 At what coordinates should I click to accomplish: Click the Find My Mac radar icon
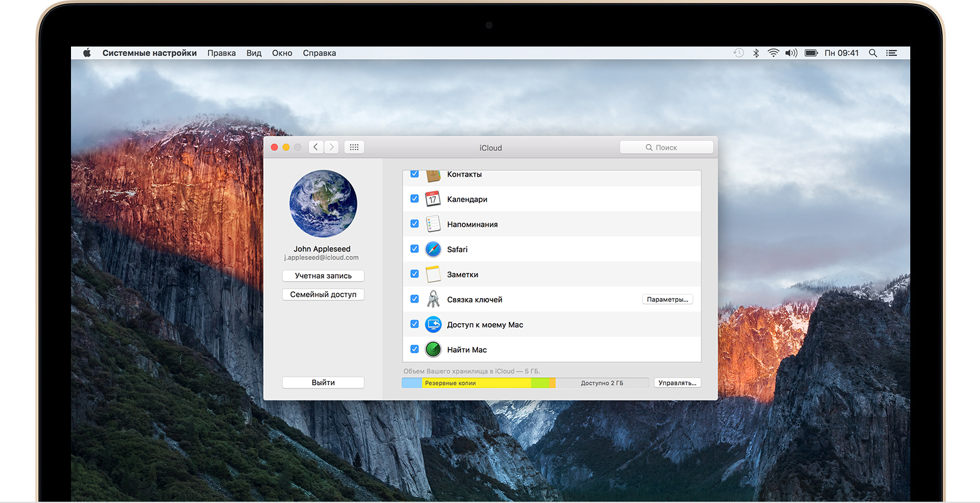coord(433,350)
